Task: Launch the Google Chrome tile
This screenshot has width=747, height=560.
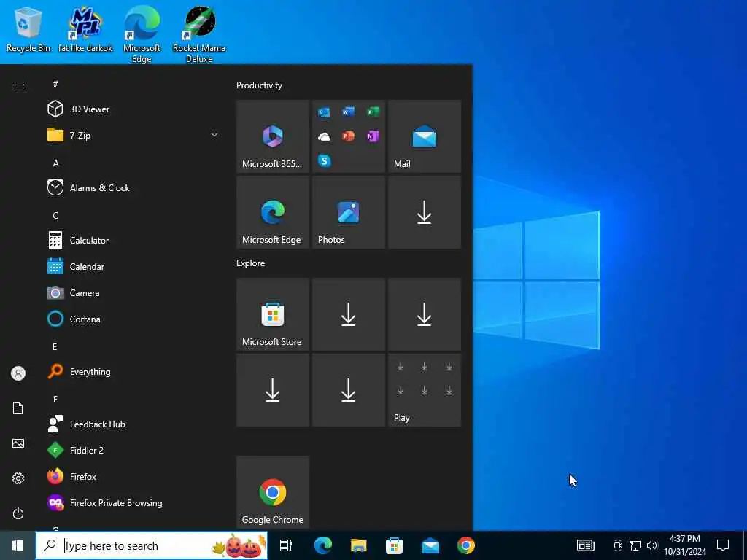Action: click(x=273, y=492)
